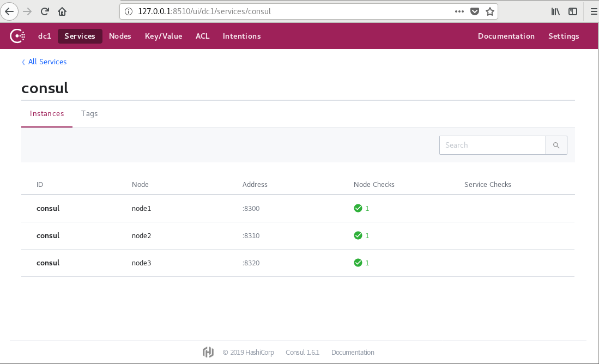
Task: Select the Instances tab
Action: tap(47, 113)
